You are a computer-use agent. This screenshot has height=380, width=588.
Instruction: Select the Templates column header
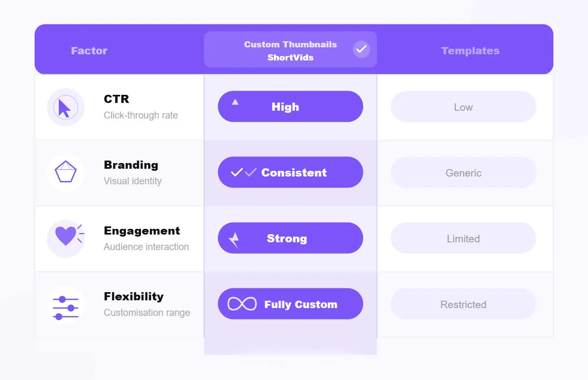pyautogui.click(x=470, y=51)
